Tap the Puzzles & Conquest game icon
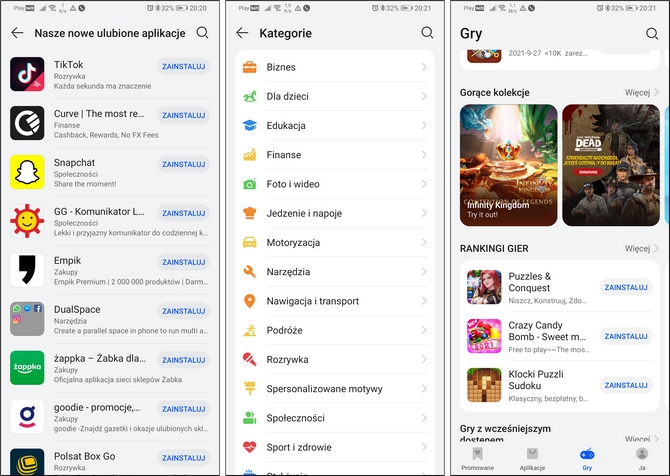The image size is (670, 476). [x=484, y=287]
